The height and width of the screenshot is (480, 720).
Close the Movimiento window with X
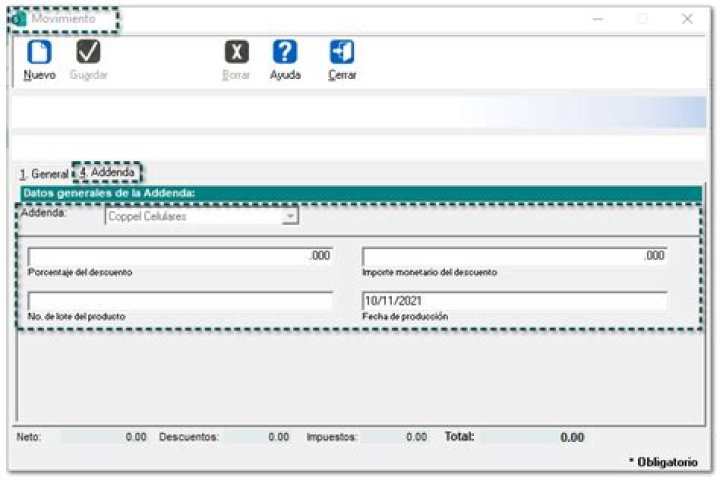[688, 19]
